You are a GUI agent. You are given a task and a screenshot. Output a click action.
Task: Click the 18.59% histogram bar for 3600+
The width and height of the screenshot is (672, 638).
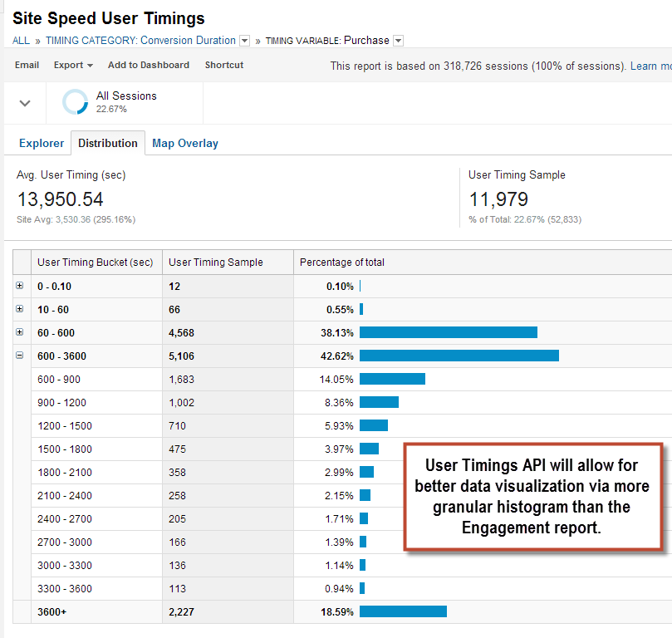tap(403, 611)
